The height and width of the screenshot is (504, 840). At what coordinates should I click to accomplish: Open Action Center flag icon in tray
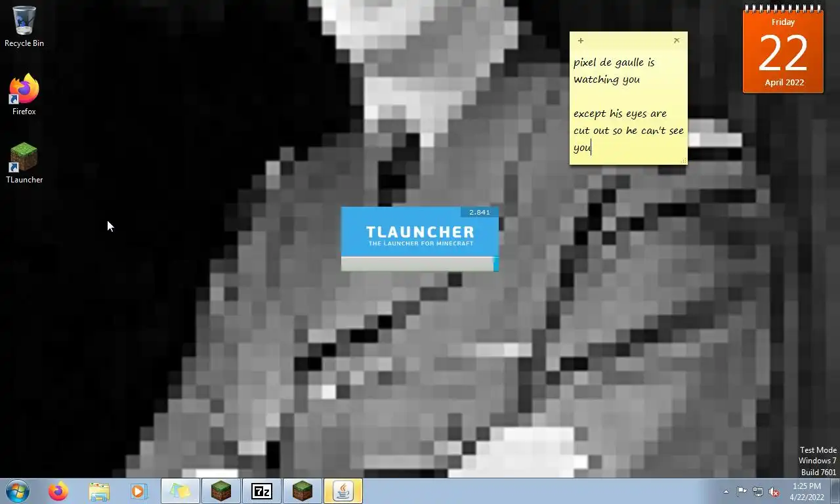click(742, 492)
